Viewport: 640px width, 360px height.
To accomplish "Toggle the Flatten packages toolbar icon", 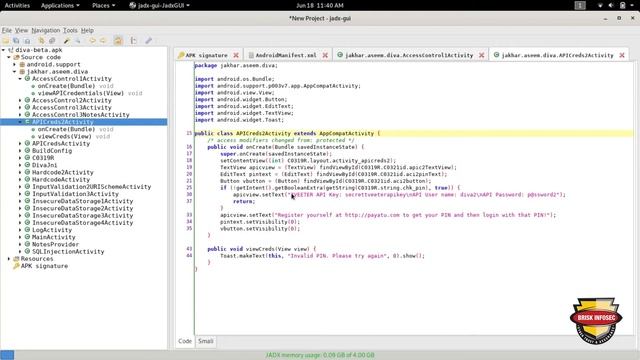I will click(52, 40).
